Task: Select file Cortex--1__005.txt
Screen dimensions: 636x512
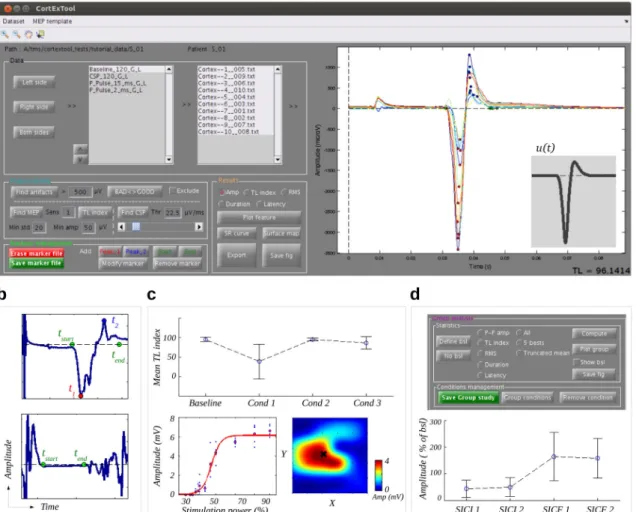Action: click(236, 69)
